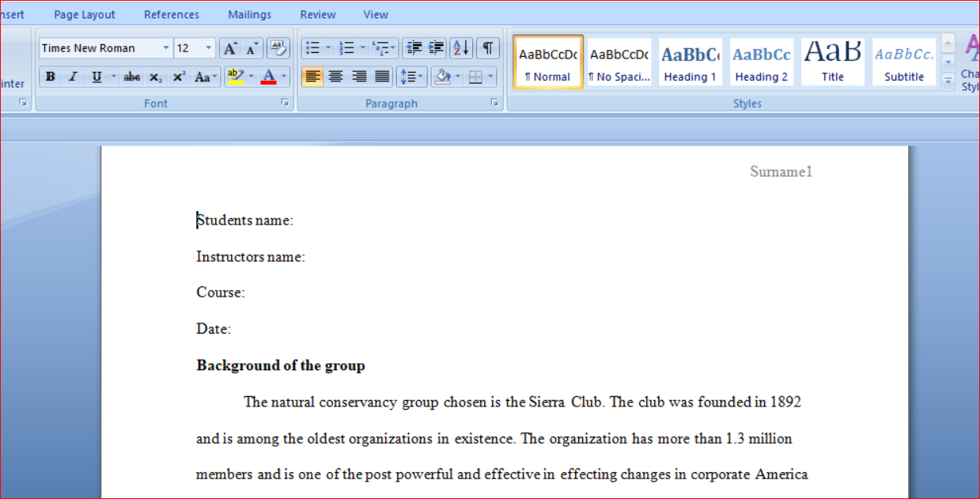The height and width of the screenshot is (499, 980).
Task: Open the Times New Roman font dropdown
Action: [x=166, y=48]
